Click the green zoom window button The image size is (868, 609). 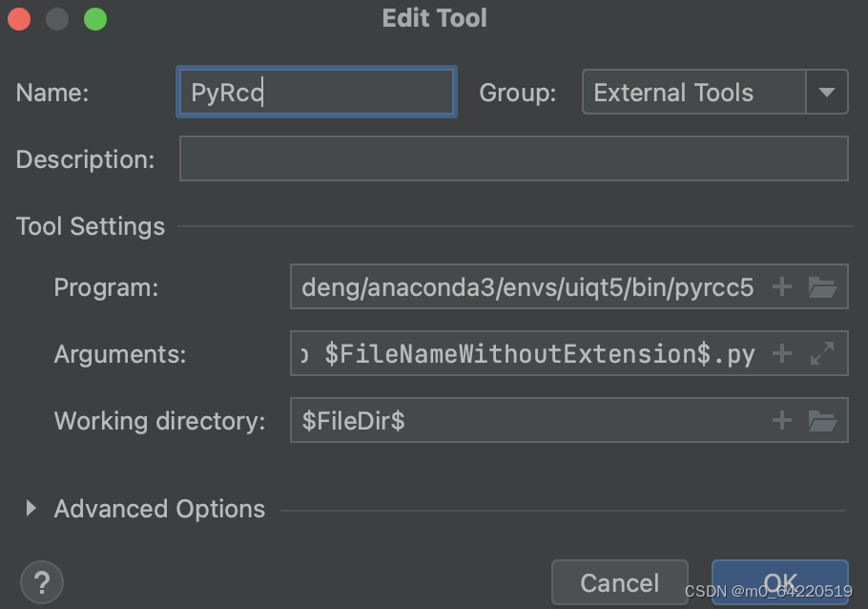point(95,19)
